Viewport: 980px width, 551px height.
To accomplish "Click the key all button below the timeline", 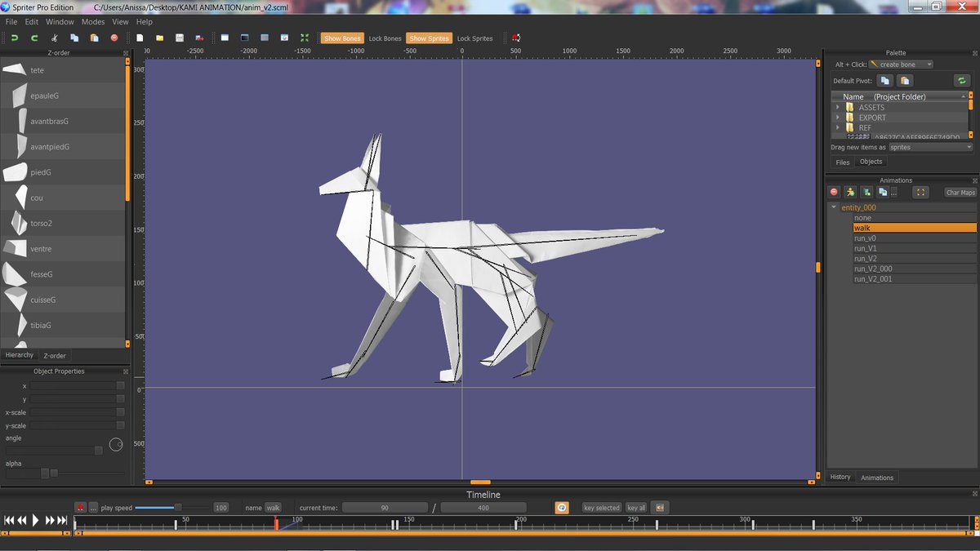I will coord(636,507).
